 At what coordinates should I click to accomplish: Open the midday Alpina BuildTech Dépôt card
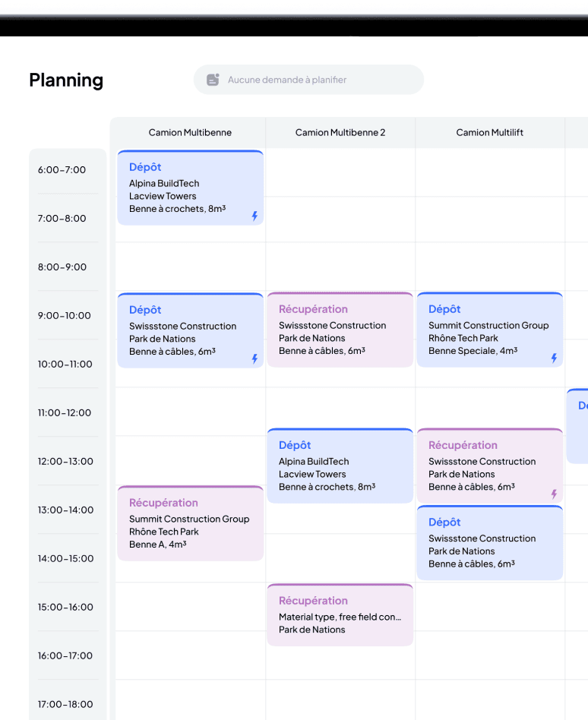(340, 466)
